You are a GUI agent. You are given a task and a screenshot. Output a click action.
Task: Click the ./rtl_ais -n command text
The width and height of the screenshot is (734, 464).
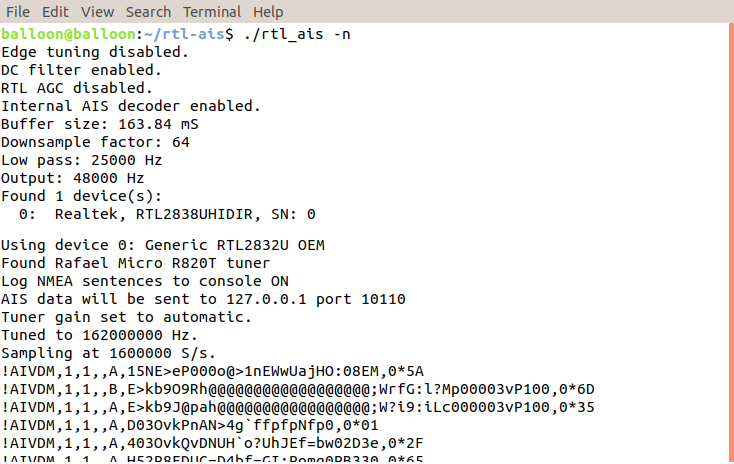point(297,35)
